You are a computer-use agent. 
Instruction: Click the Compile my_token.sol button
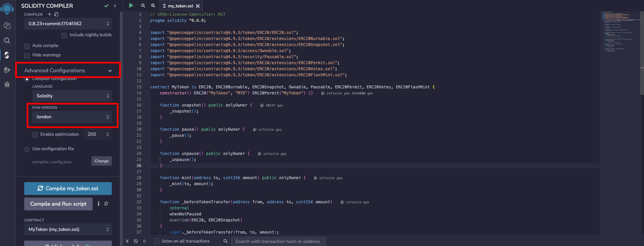click(68, 189)
